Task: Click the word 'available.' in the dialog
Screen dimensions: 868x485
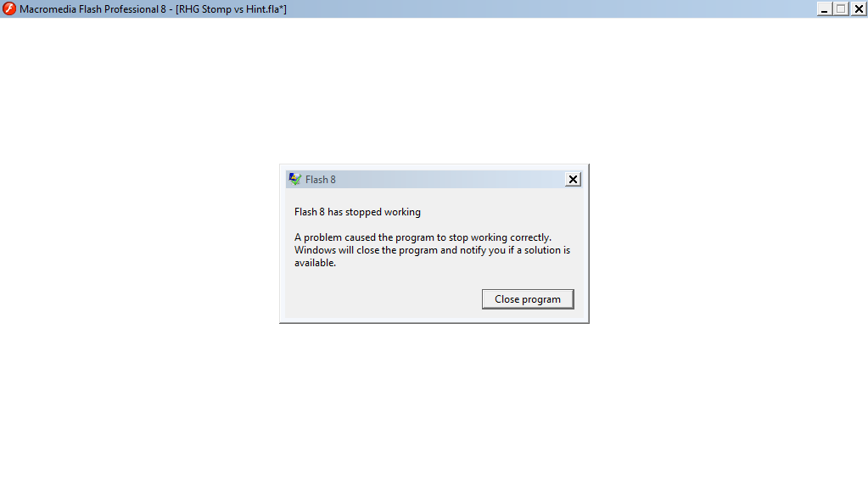Action: click(x=315, y=263)
